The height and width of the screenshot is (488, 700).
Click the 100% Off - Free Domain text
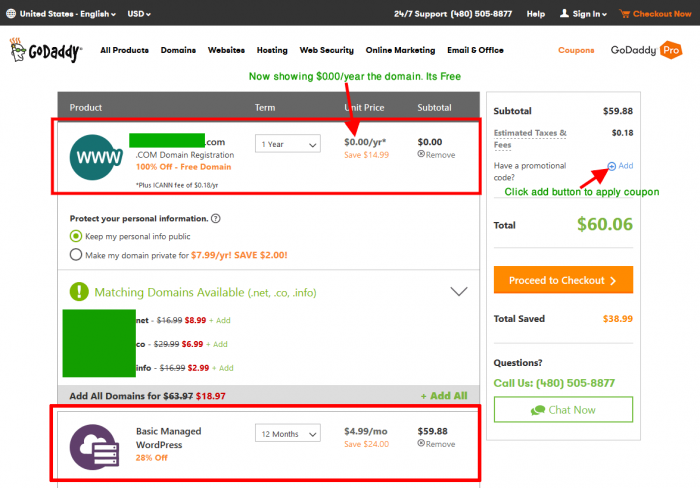tap(183, 167)
